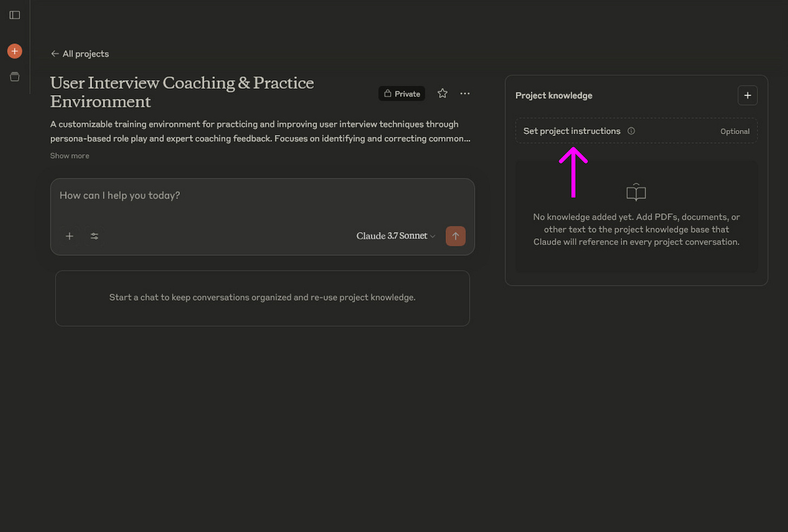Start a new chat with the orange plus icon

point(15,51)
